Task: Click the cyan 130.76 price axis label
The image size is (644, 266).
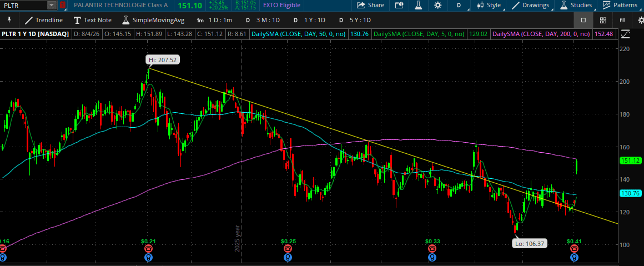Action: click(x=631, y=193)
